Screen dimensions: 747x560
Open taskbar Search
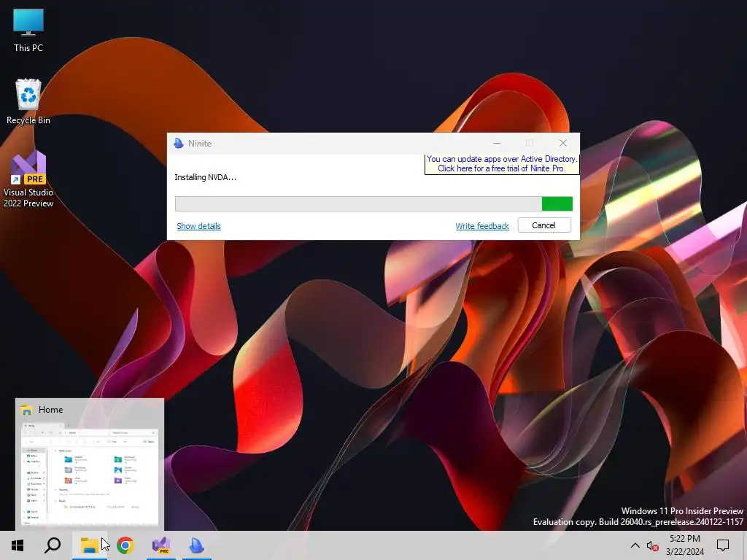tap(53, 545)
